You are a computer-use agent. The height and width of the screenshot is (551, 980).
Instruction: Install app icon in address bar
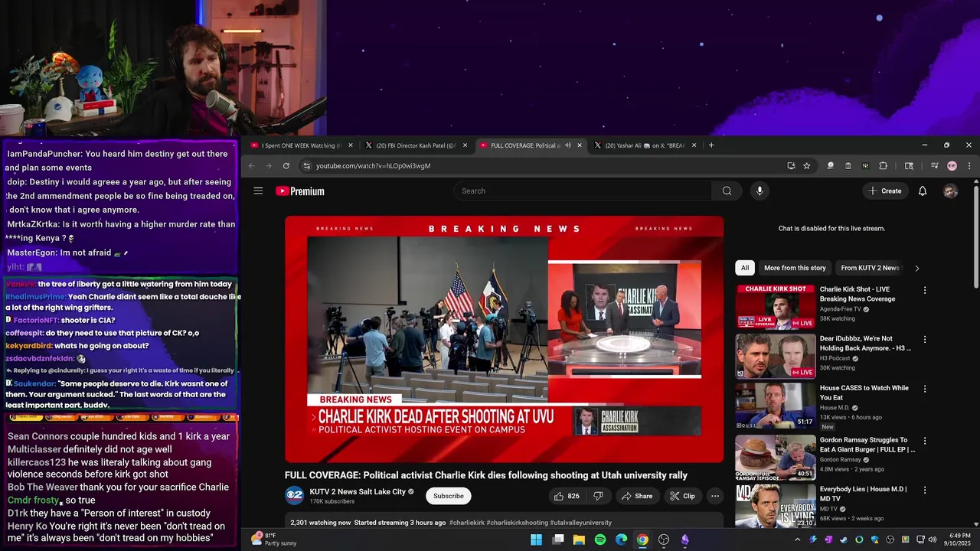[x=791, y=165]
